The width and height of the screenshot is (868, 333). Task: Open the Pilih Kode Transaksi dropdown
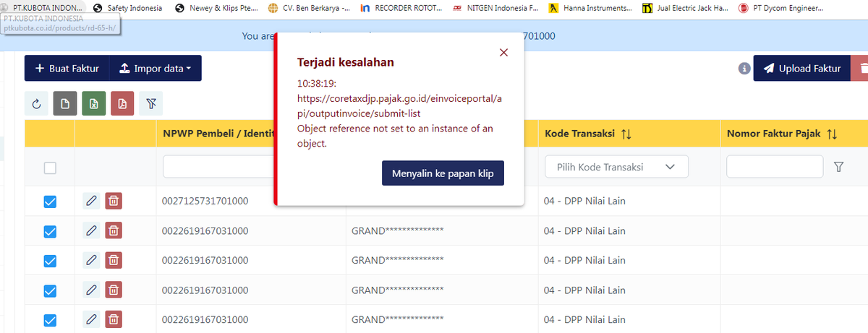(x=616, y=167)
